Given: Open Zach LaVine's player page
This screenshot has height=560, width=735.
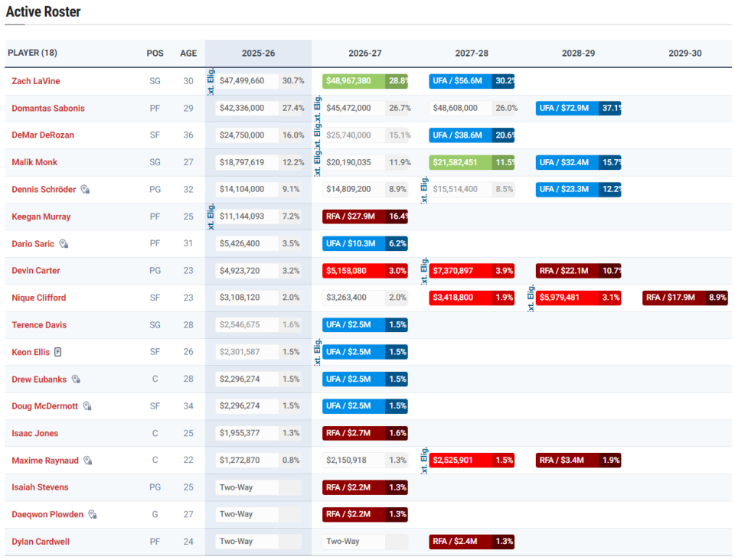Looking at the screenshot, I should (36, 81).
